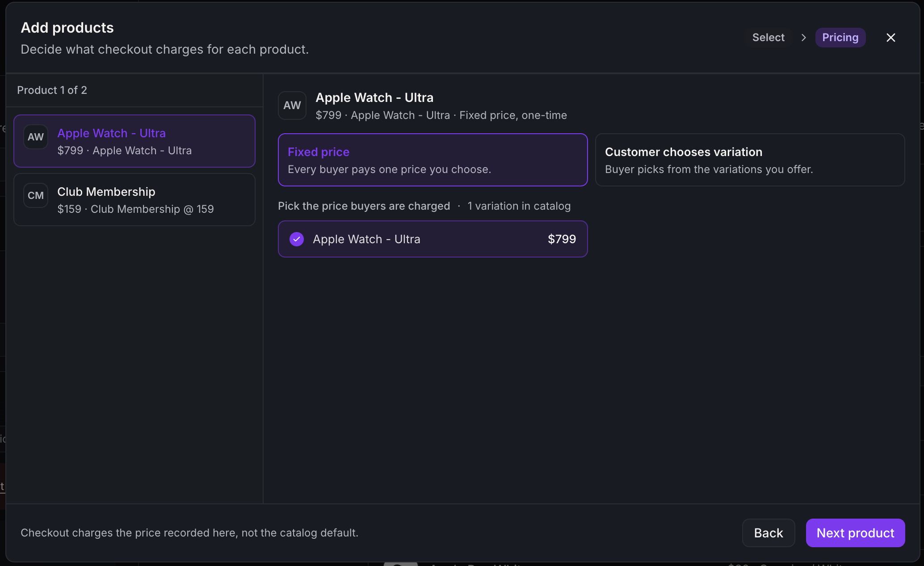Close the Add products dialog
Screen dimensions: 924x566
890,38
